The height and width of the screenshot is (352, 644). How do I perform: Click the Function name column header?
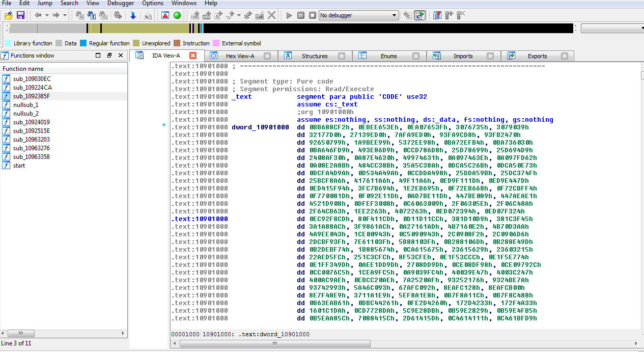[x=23, y=69]
